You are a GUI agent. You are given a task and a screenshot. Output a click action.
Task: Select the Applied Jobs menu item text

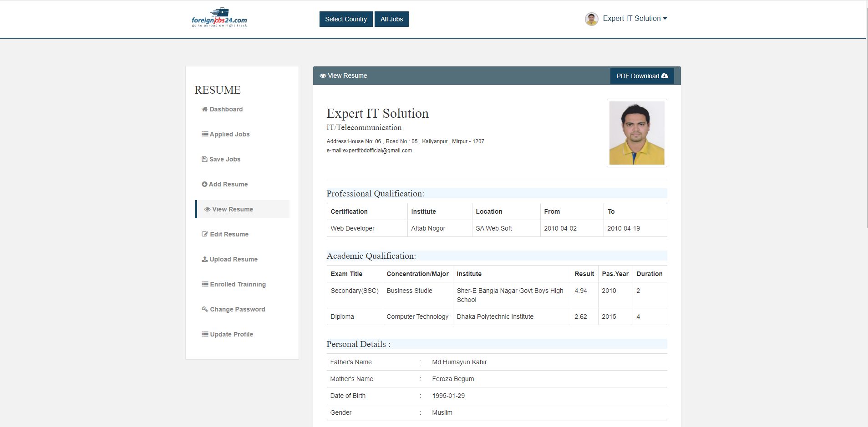click(229, 134)
